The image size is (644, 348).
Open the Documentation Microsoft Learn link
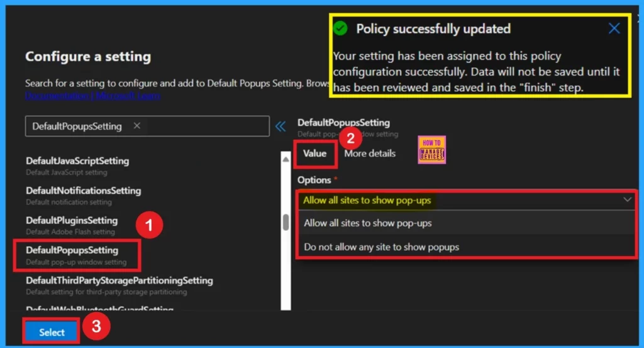93,95
